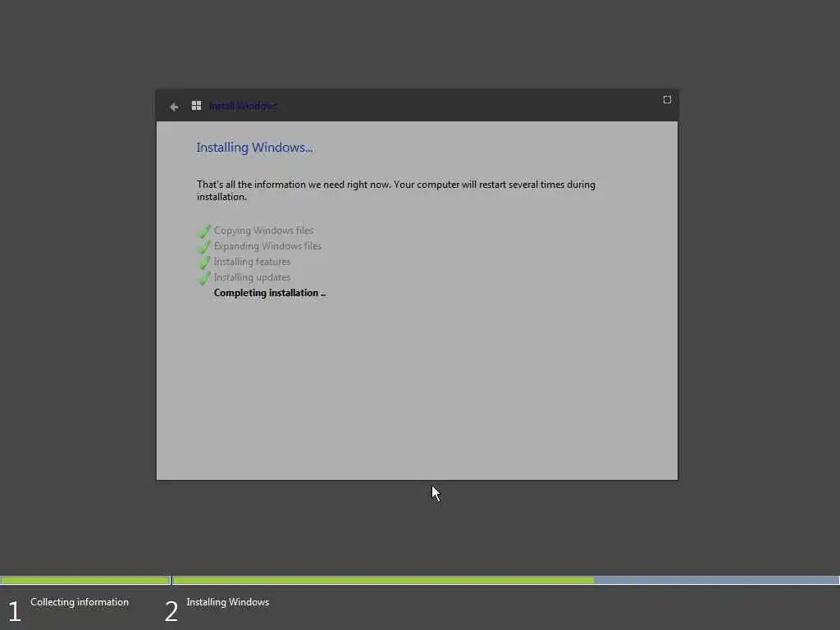This screenshot has width=840, height=630.
Task: Click the Windows logo icon in title bar
Action: pyautogui.click(x=197, y=106)
